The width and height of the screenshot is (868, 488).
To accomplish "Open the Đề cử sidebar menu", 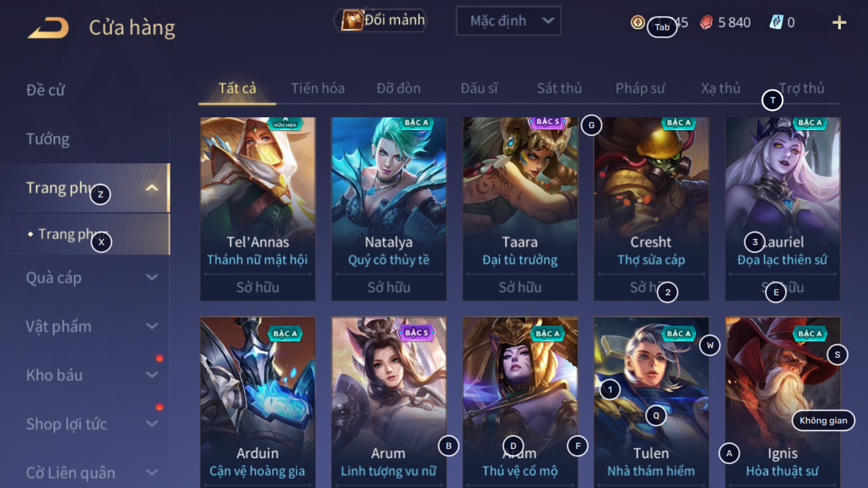I will click(45, 90).
